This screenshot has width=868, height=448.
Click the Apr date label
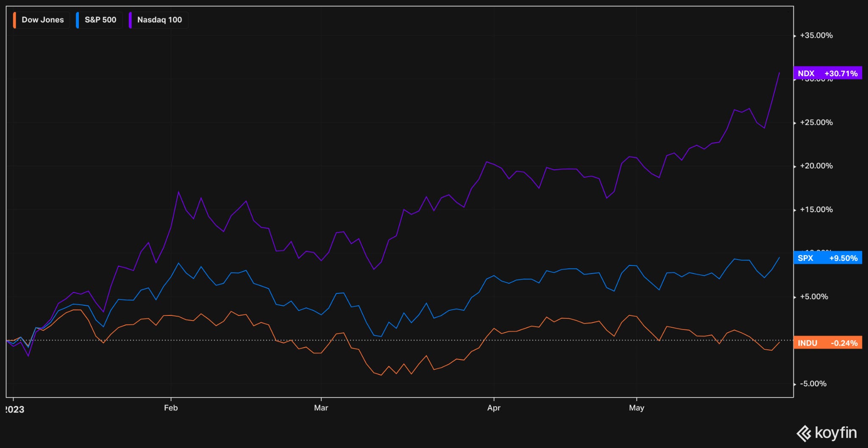494,408
